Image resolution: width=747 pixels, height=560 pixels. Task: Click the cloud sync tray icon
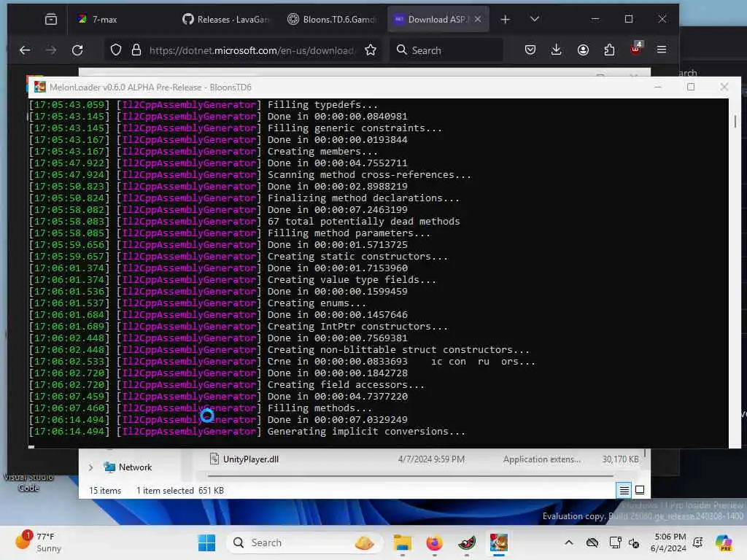[x=592, y=542]
